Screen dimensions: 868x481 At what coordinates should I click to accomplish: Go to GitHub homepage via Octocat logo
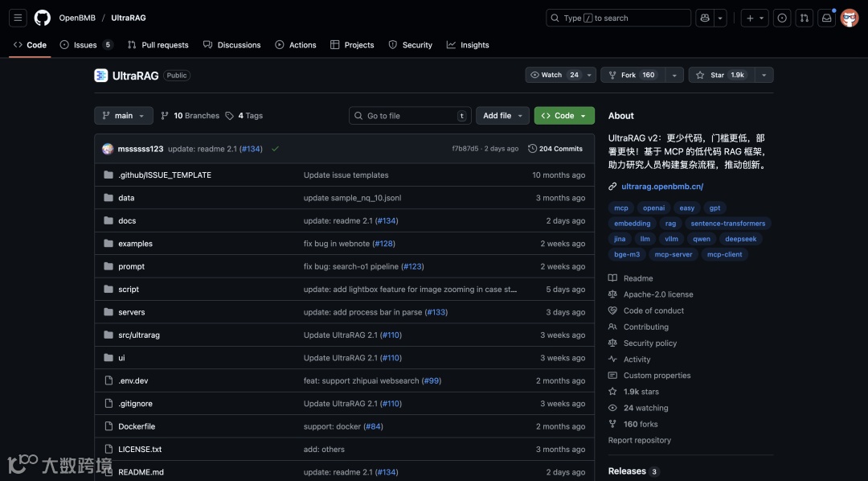[42, 18]
